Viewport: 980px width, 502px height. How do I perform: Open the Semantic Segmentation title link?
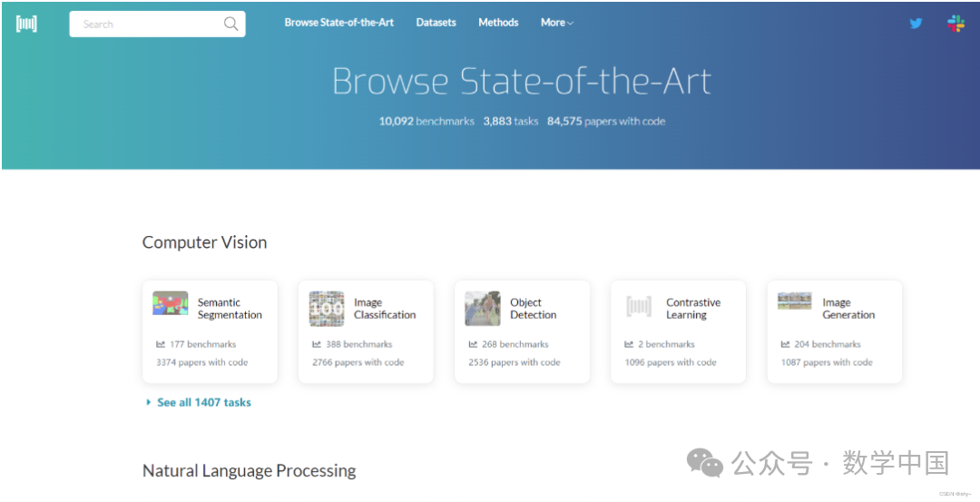(230, 309)
